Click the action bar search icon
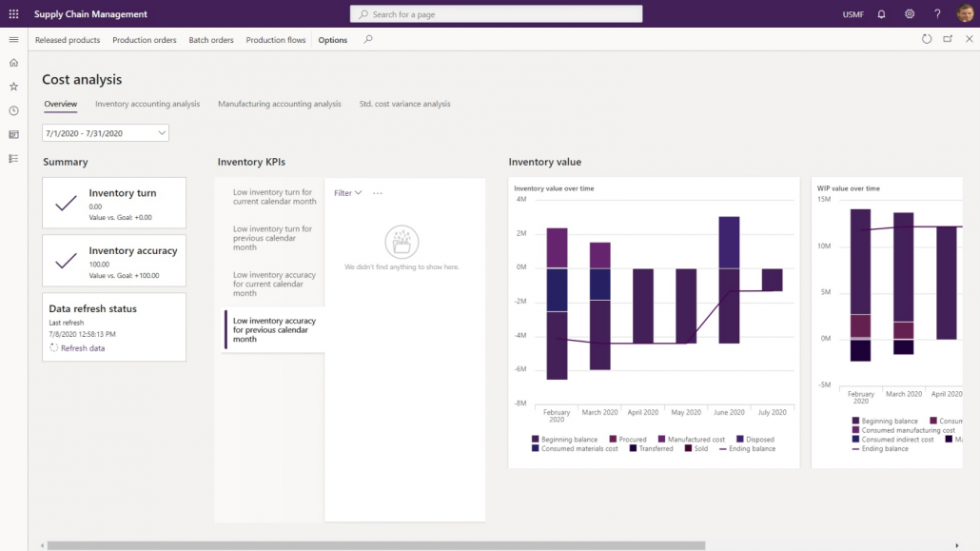 pos(369,40)
